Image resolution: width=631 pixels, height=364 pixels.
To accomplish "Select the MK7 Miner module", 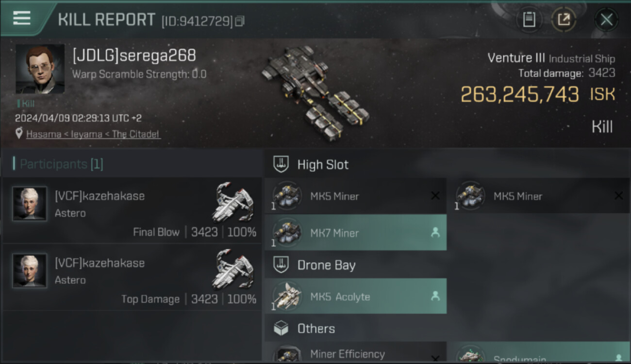I will [x=356, y=232].
